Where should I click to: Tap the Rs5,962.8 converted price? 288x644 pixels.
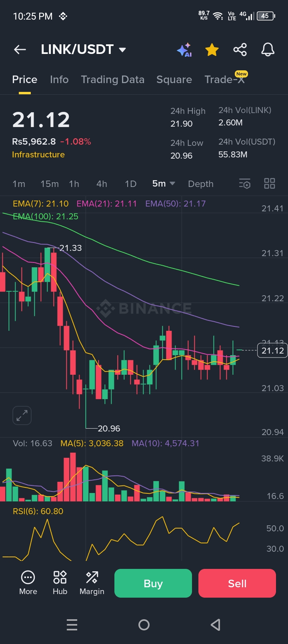[x=34, y=142]
